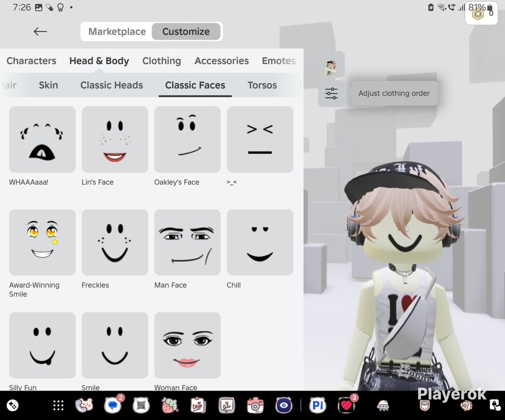Screen dimensions: 505x420
Task: Launch the PI app in taskbar
Action: coord(318,406)
